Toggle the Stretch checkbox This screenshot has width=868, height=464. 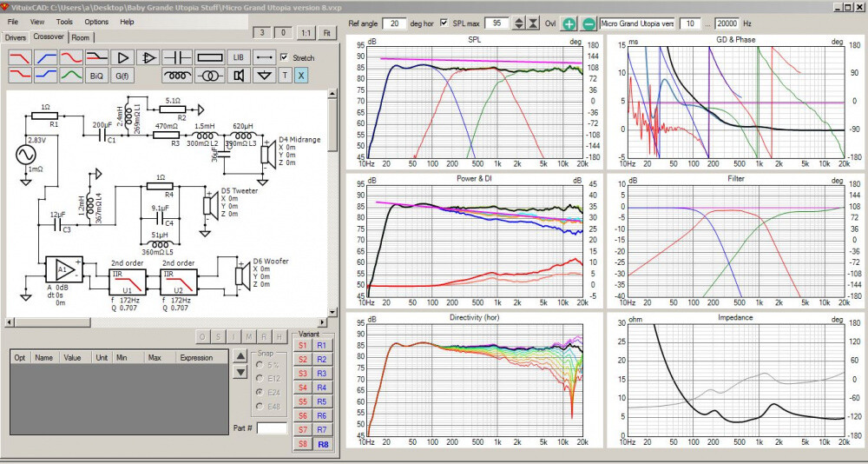(286, 57)
